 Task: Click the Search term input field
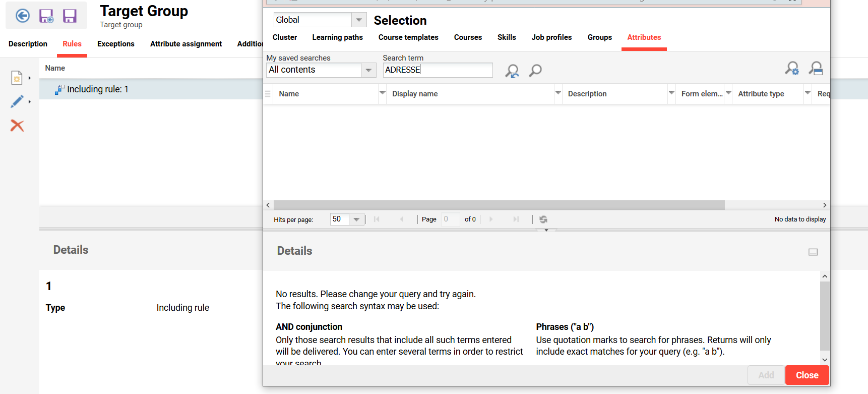pyautogui.click(x=438, y=70)
